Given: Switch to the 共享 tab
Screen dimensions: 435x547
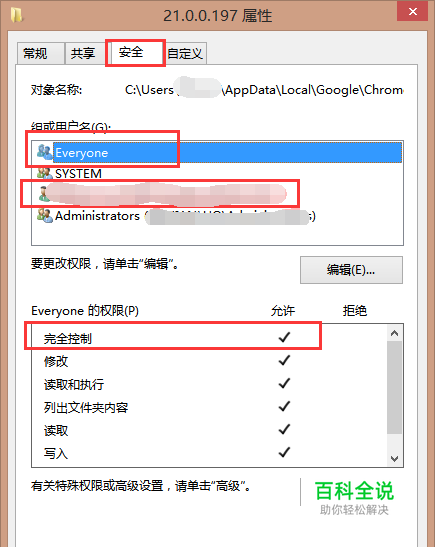Looking at the screenshot, I should pos(84,53).
